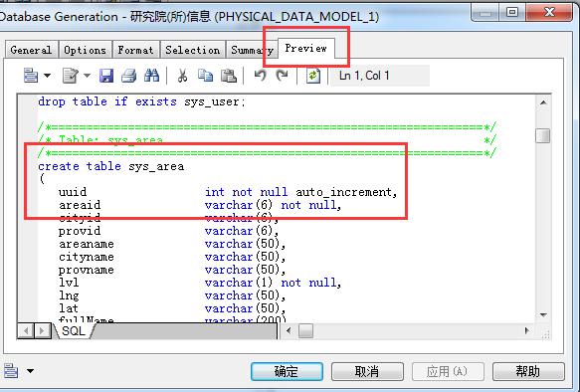
Task: Click 'int not null auto_increment' definition
Action: (x=301, y=192)
